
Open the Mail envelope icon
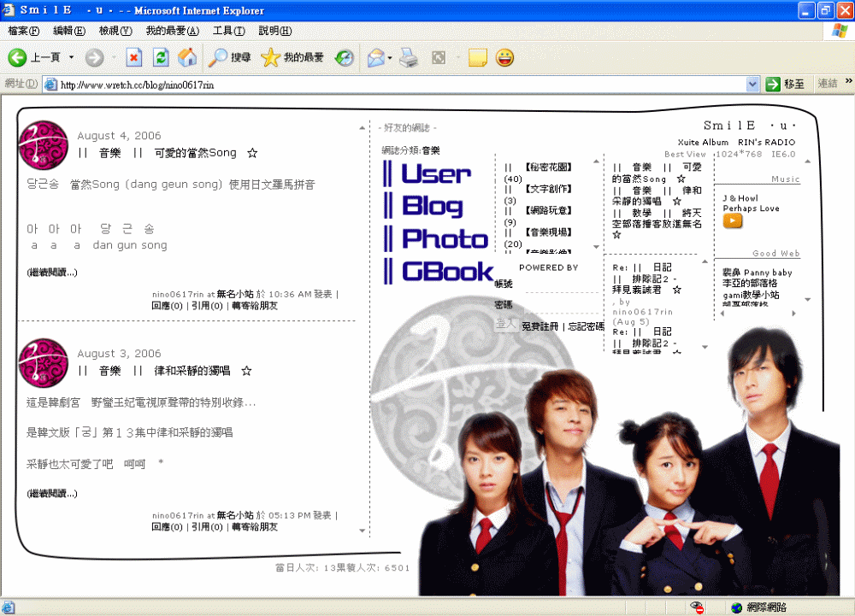375,57
